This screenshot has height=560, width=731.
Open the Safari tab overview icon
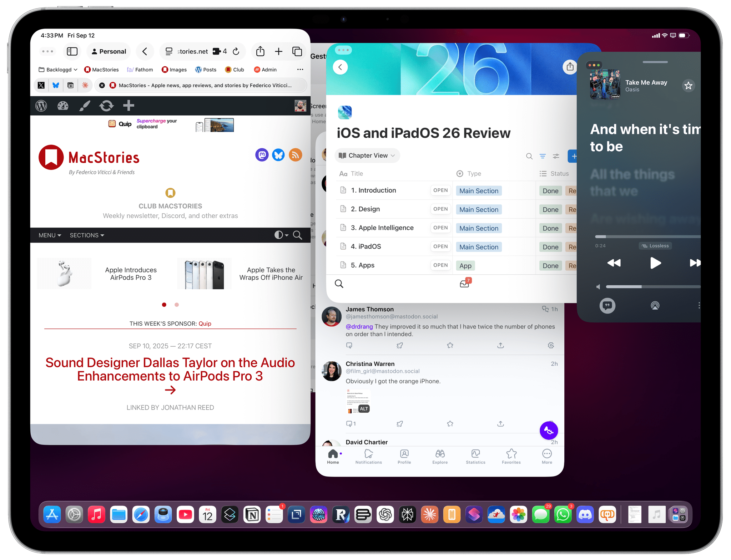pyautogui.click(x=297, y=51)
